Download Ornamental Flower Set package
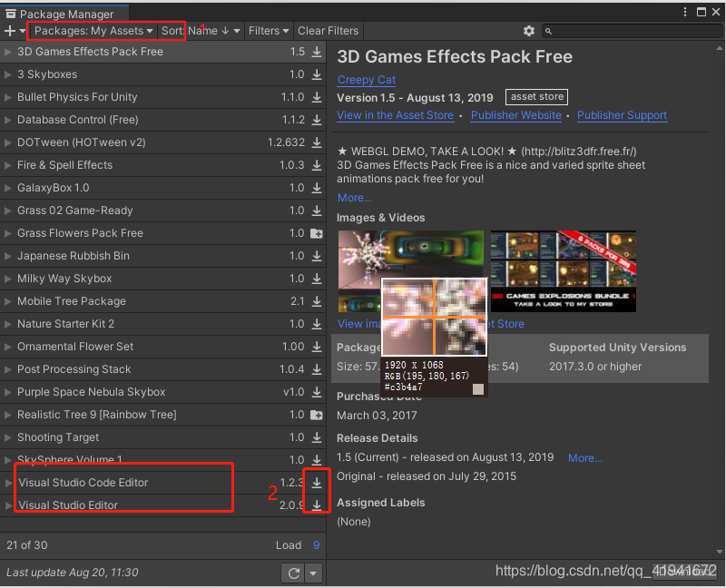This screenshot has width=726, height=588. (x=317, y=347)
